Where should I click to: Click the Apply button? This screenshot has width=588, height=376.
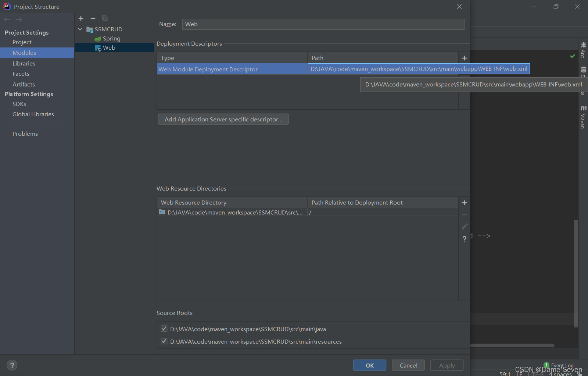[x=447, y=365]
